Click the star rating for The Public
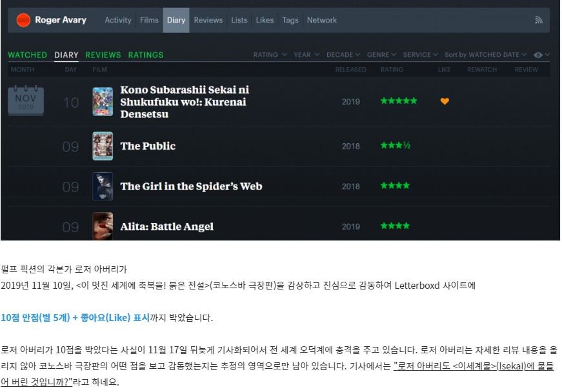This screenshot has width=562, height=392. [x=395, y=146]
